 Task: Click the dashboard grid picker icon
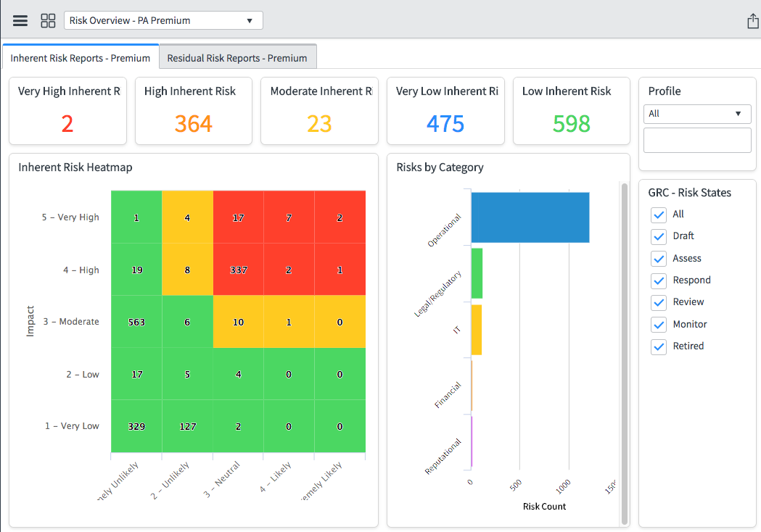(x=48, y=20)
